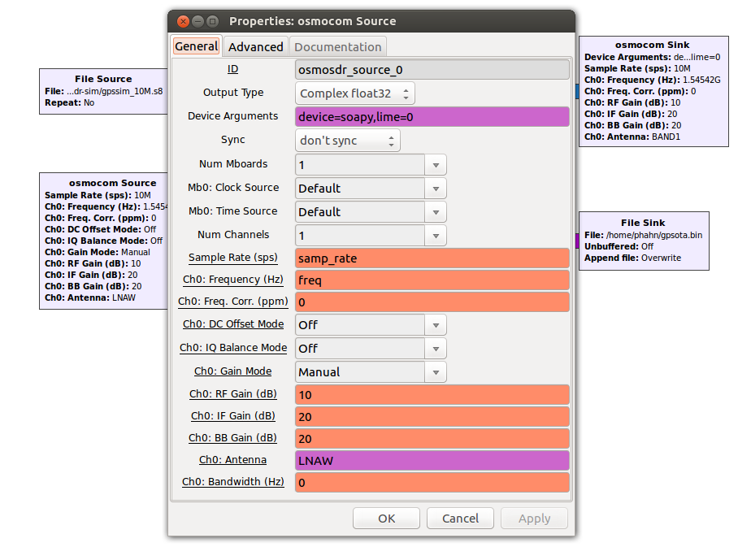Viewport: 738px width, 560px height.
Task: Open the Num Mboards dropdown
Action: tap(436, 164)
